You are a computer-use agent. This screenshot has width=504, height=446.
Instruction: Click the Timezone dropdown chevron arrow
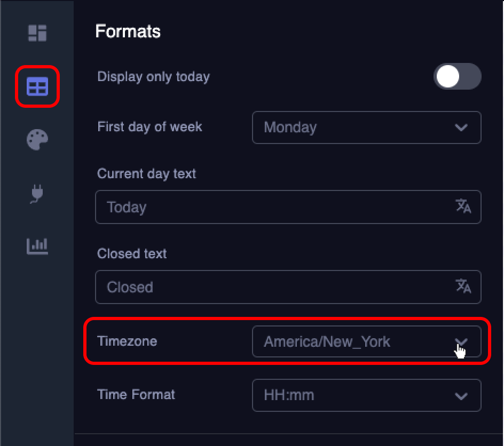click(x=461, y=342)
